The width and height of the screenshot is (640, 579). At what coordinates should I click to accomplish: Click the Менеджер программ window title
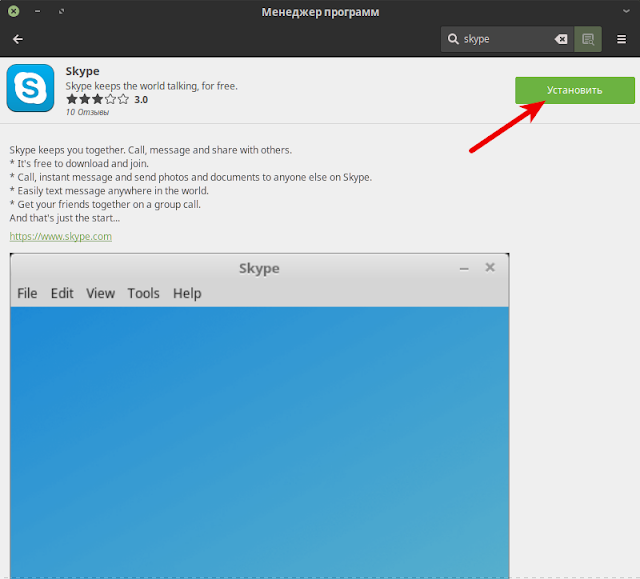tap(320, 12)
